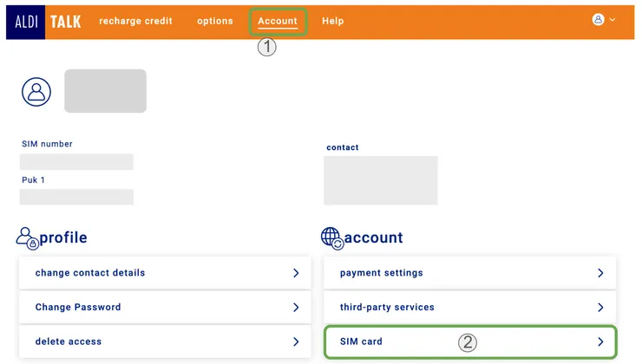Expand the user menu dropdown arrow
Viewport: 642px width, 364px height.
click(x=613, y=20)
